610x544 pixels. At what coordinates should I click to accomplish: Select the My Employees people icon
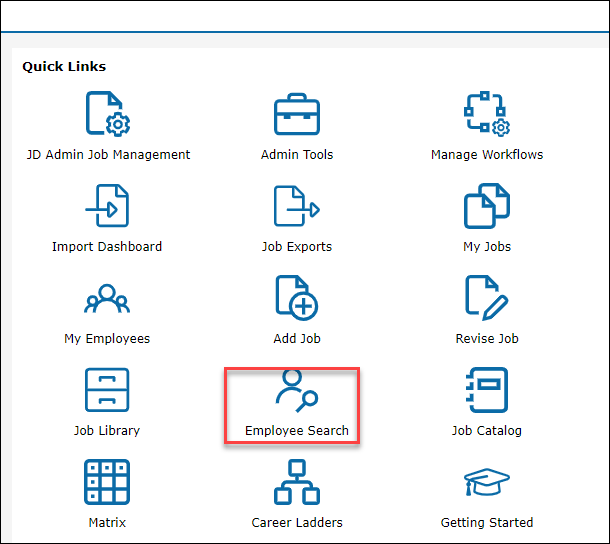[x=107, y=297]
